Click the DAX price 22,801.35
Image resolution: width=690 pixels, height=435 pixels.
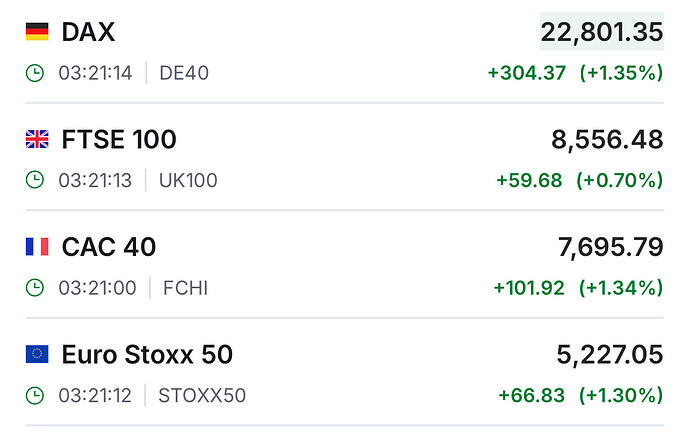pyautogui.click(x=602, y=32)
